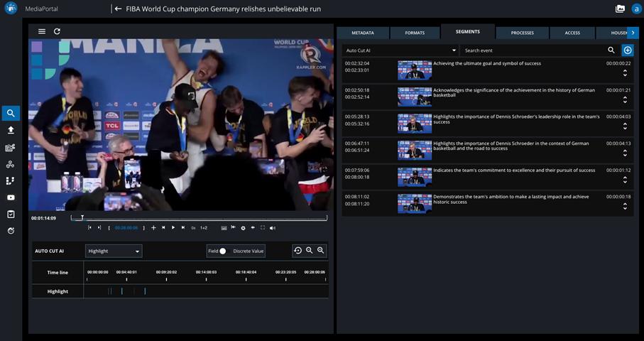Expand segment 'Demonstrates the team's ambition' row
Screen dimensions: 644x341
[625, 207]
